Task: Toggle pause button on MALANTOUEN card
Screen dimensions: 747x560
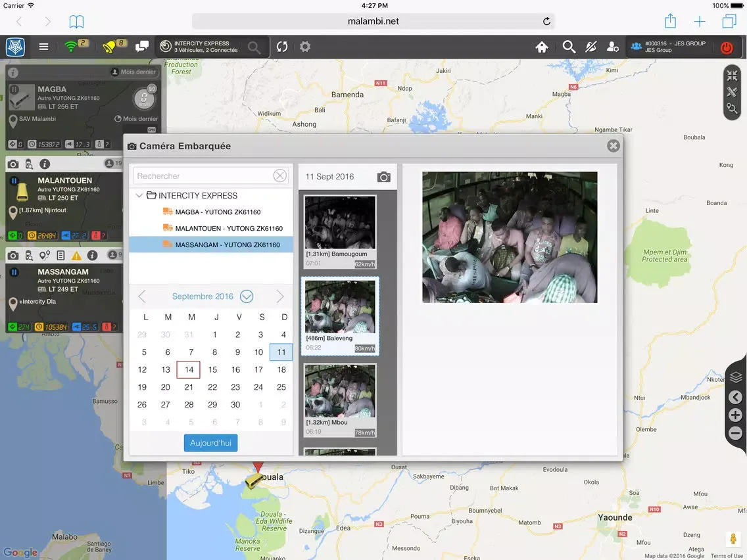Action: pyautogui.click(x=14, y=181)
